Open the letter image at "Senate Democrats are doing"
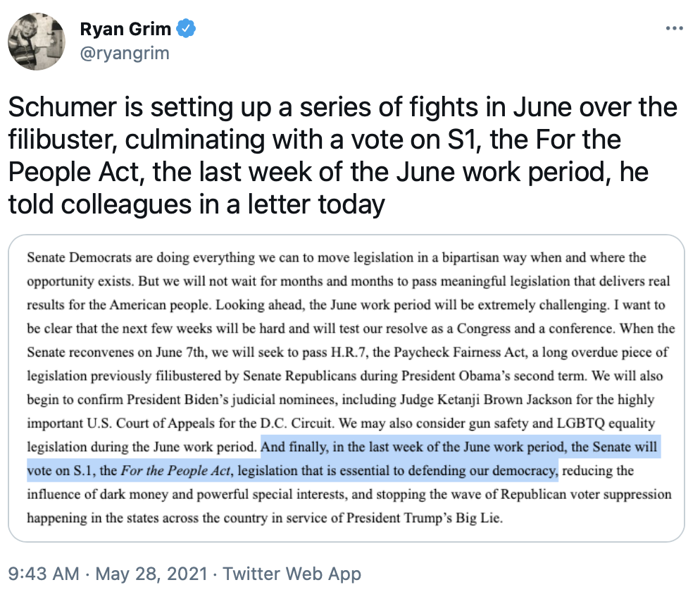This screenshot has height=592, width=700. pos(98,258)
